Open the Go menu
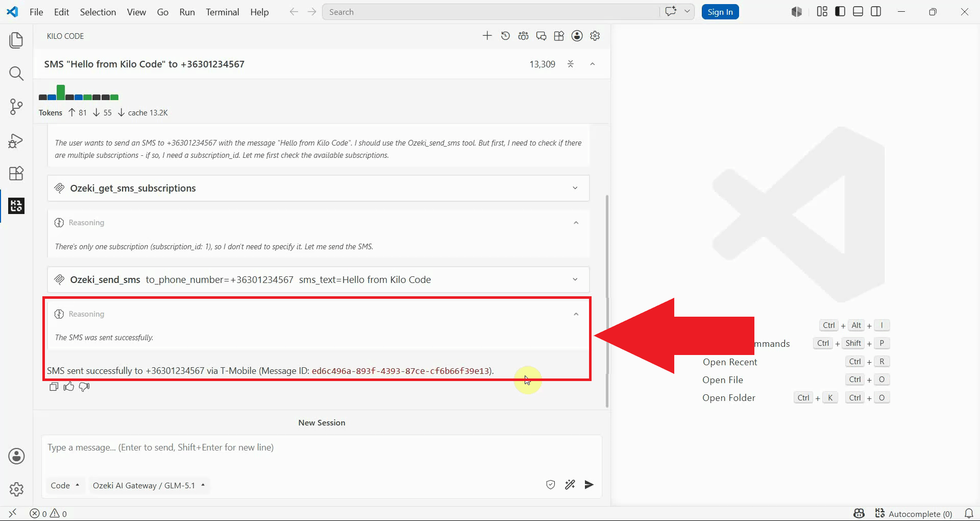Viewport: 980px width, 521px height. click(163, 12)
